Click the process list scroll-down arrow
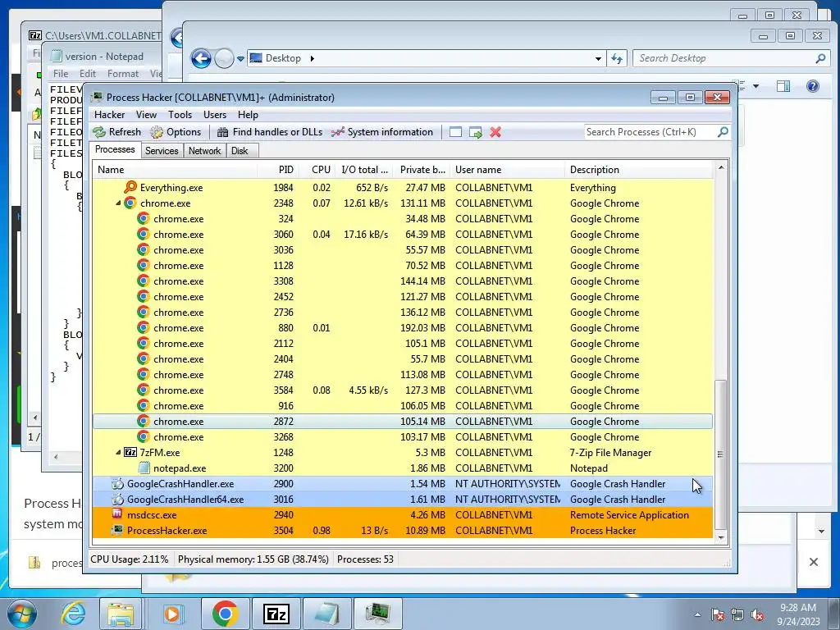840x630 pixels. pos(721,537)
